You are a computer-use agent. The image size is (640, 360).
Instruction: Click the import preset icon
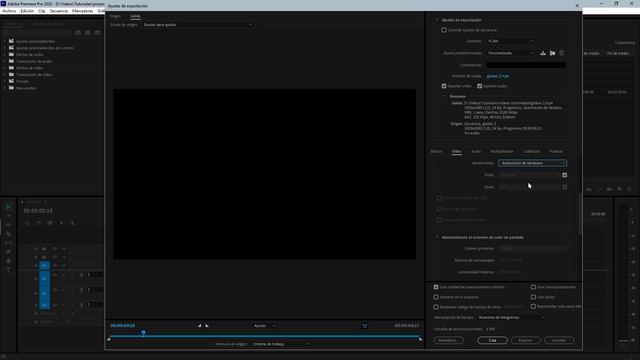(x=552, y=53)
